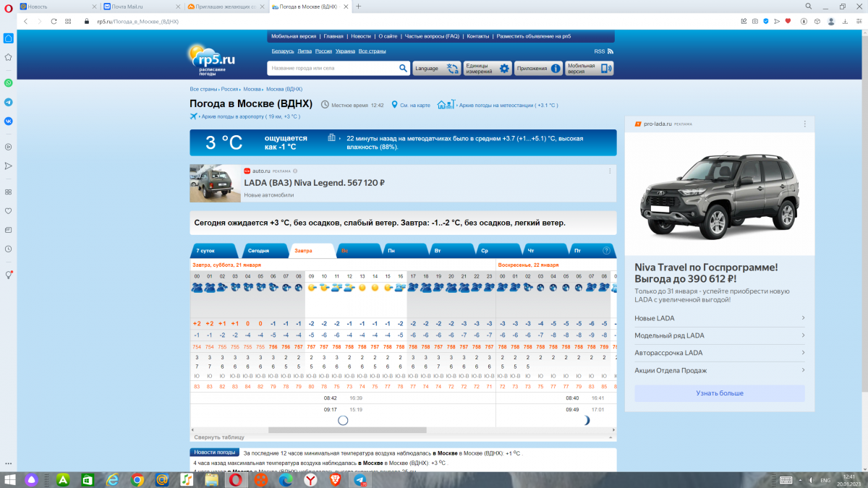Reload the current page
Viewport: 868px width, 488px height.
[54, 21]
